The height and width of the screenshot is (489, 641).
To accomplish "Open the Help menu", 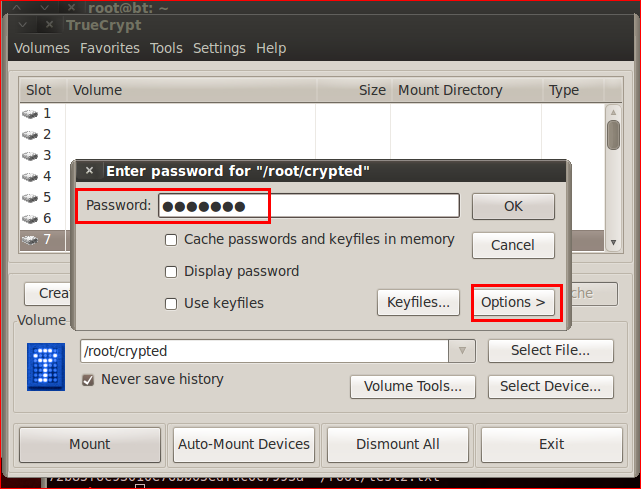I will tap(271, 48).
